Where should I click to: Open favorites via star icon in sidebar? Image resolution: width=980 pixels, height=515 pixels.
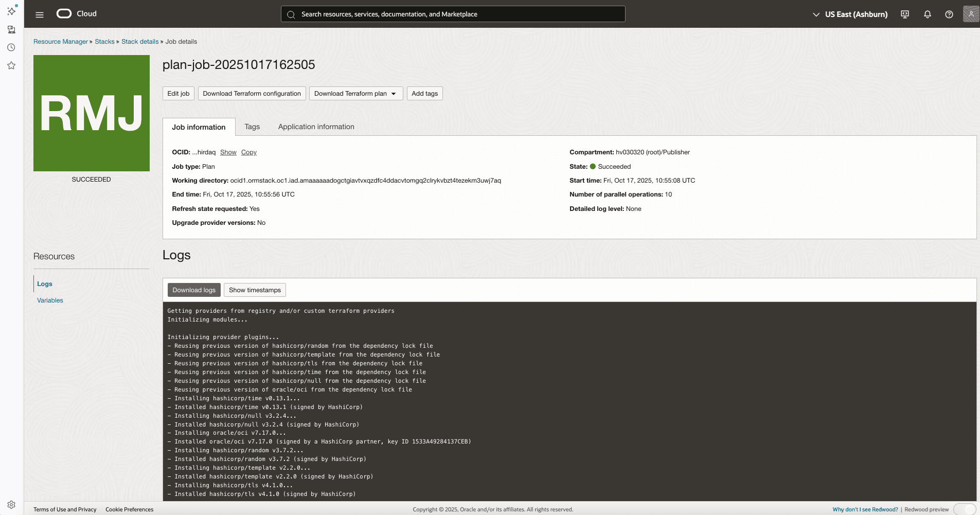11,65
